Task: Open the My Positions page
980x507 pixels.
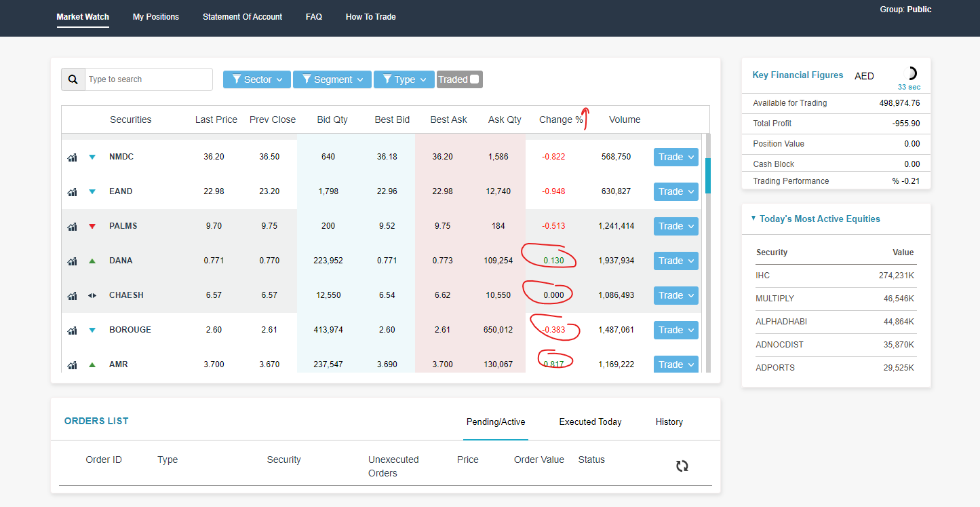Action: pos(155,16)
